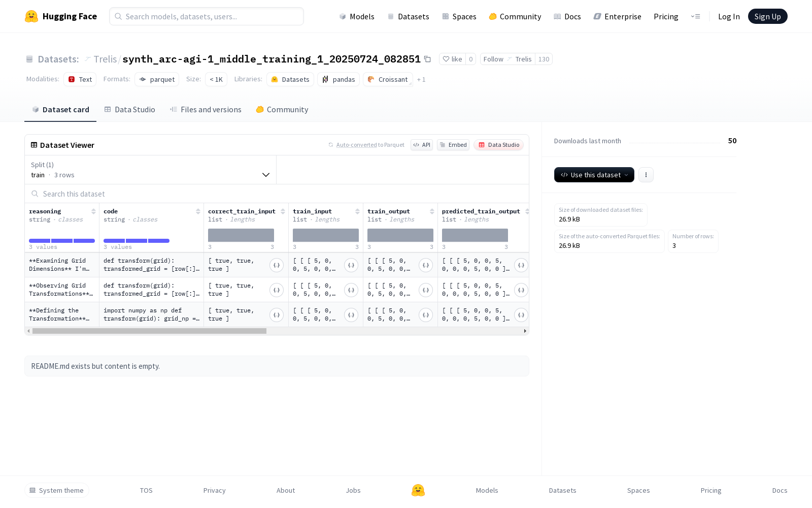
Task: Open the API button in Dataset Viewer
Action: click(x=422, y=145)
